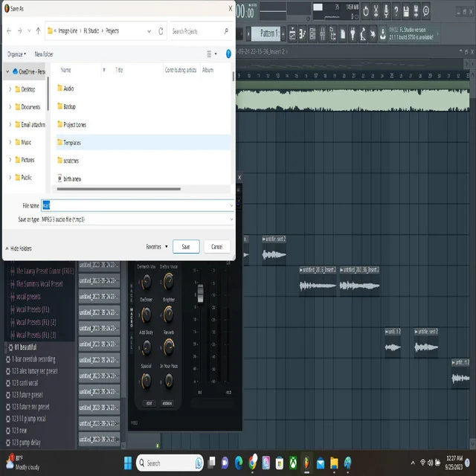476x476 pixels.
Task: Open the browser tree icon in FL Studio toolbar
Action: pyautogui.click(x=332, y=33)
